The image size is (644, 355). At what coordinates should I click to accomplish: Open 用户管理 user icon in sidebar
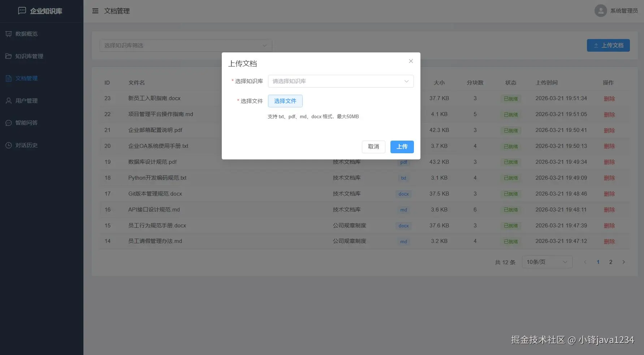coord(9,100)
